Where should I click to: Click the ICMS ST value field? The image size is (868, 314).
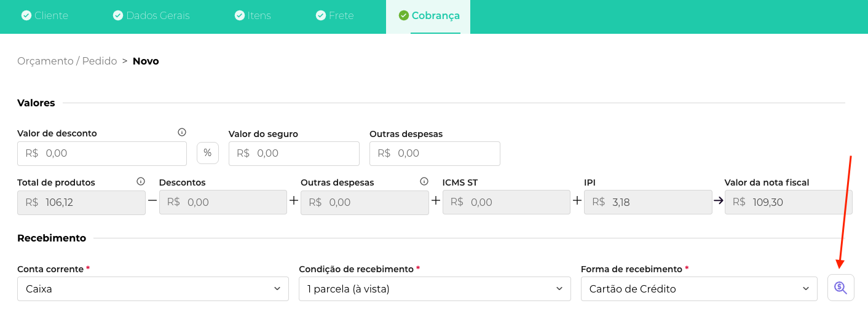tap(507, 202)
